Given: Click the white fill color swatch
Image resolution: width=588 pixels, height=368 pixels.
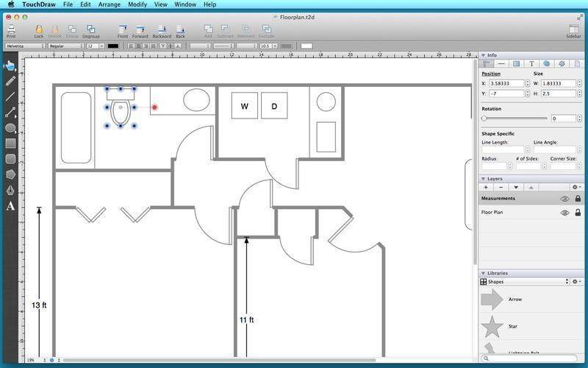Looking at the screenshot, I should pos(306,46).
